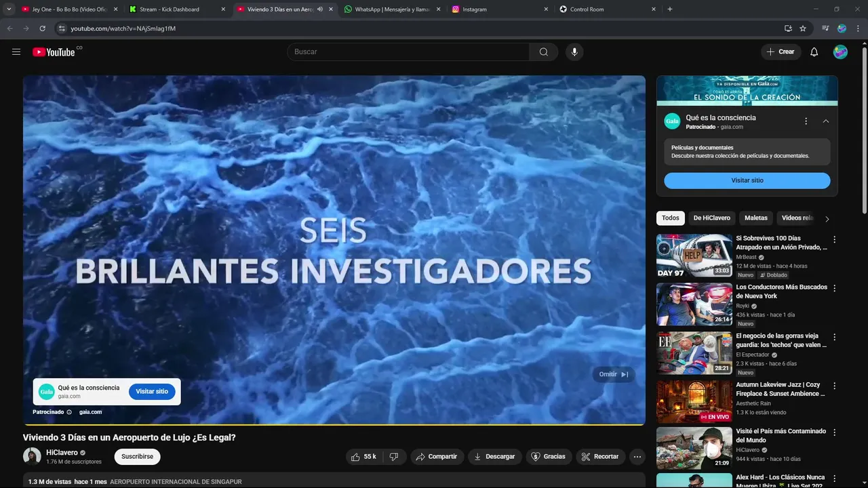Screen dimensions: 868x488
Task: Close the Kick Dashboard tab
Action: point(223,9)
